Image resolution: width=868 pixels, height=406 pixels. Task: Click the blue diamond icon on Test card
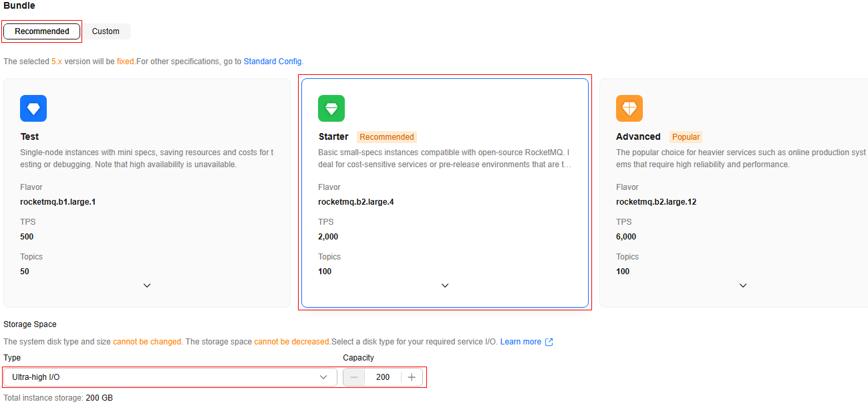tap(33, 108)
